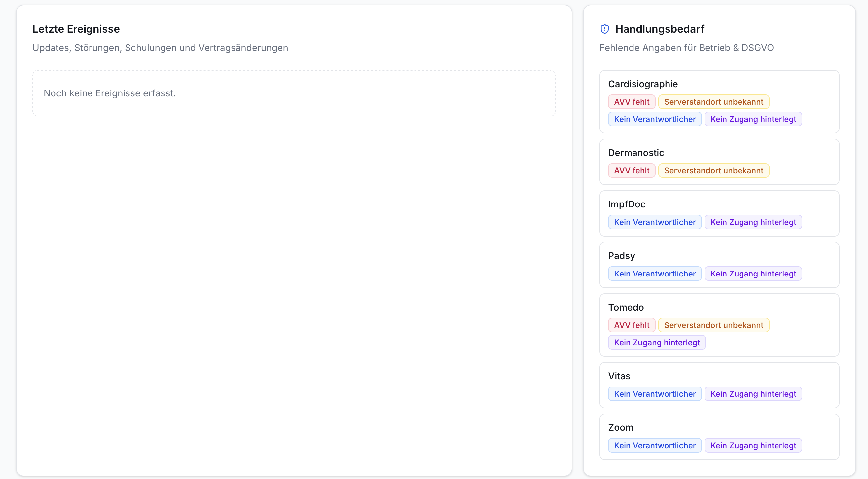Select Kein Zugang hinterlegt tag under ImpfDoc
This screenshot has height=479, width=868.
[753, 222]
